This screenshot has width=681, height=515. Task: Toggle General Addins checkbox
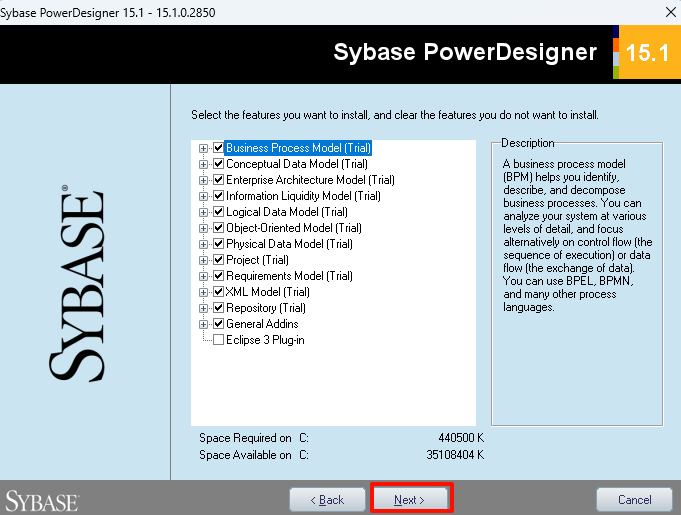[x=218, y=324]
